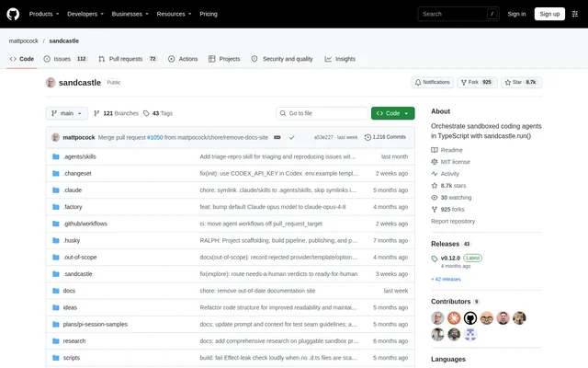Open the 1,216 Commits history

[385, 137]
